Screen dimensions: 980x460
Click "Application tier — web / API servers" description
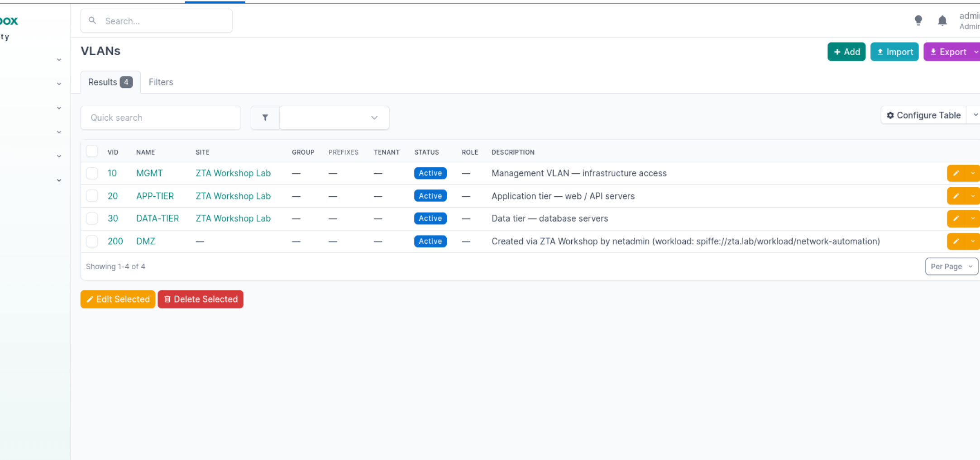point(563,196)
